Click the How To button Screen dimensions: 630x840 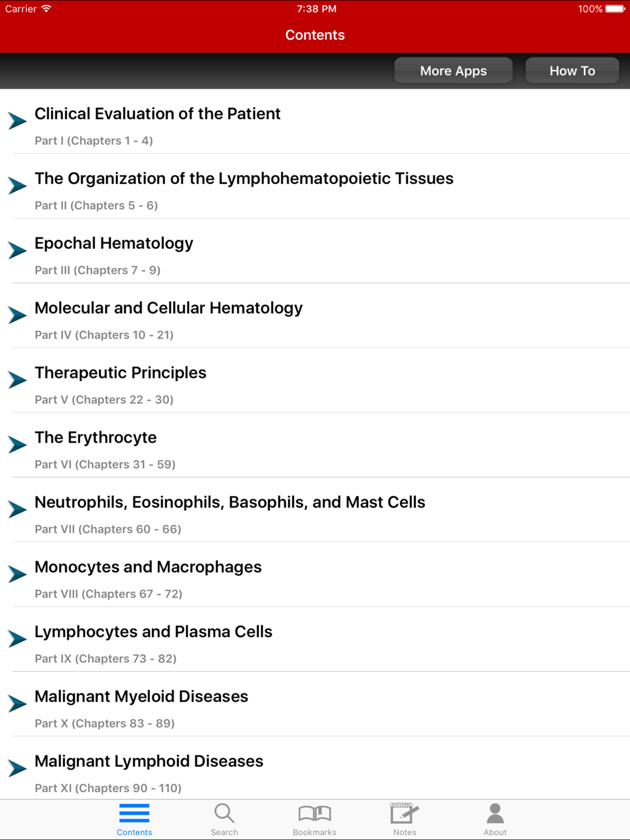pyautogui.click(x=572, y=71)
